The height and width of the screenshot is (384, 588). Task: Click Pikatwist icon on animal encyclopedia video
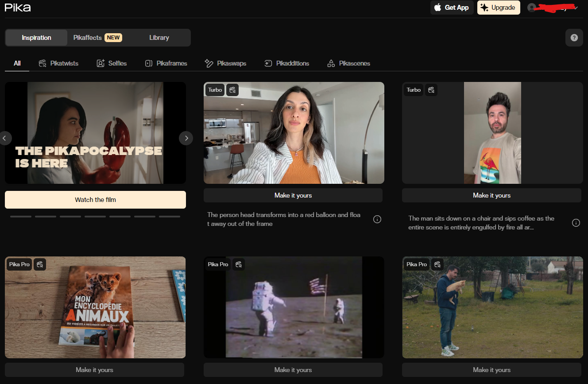click(x=40, y=264)
